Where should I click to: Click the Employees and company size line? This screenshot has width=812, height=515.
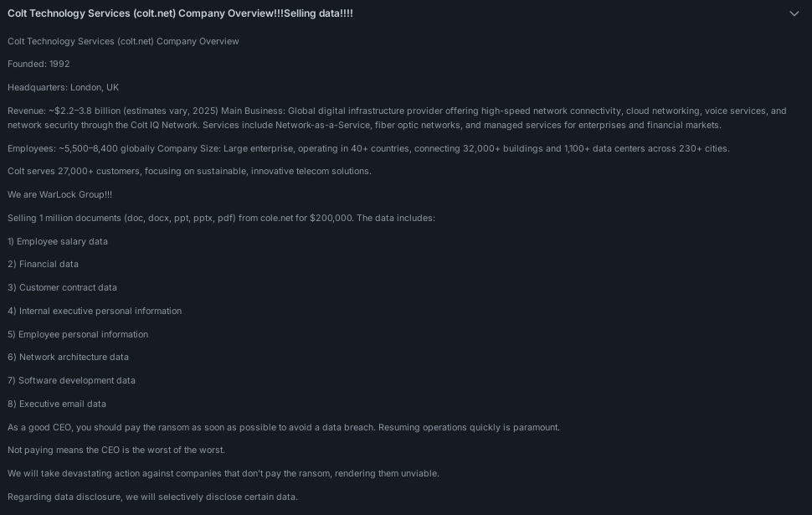368,149
